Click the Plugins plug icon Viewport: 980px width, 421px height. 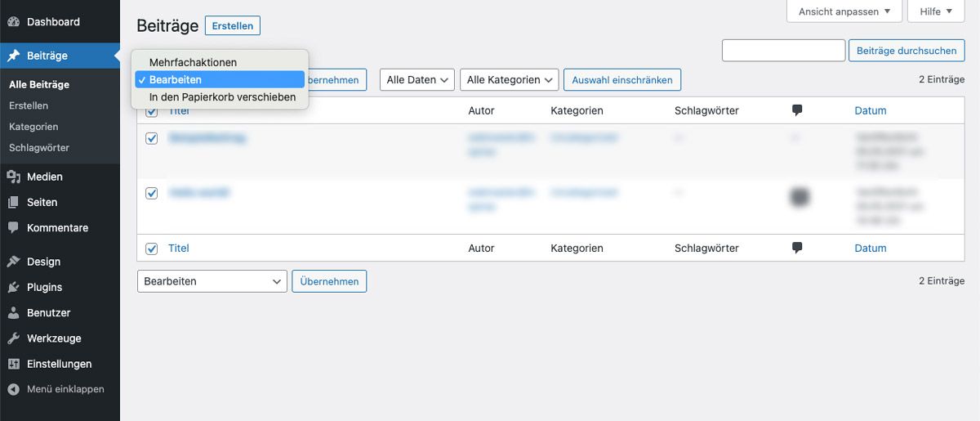tap(13, 287)
